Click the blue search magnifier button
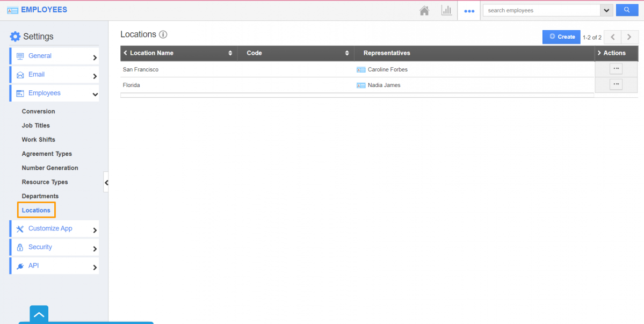The image size is (644, 324). click(x=626, y=10)
